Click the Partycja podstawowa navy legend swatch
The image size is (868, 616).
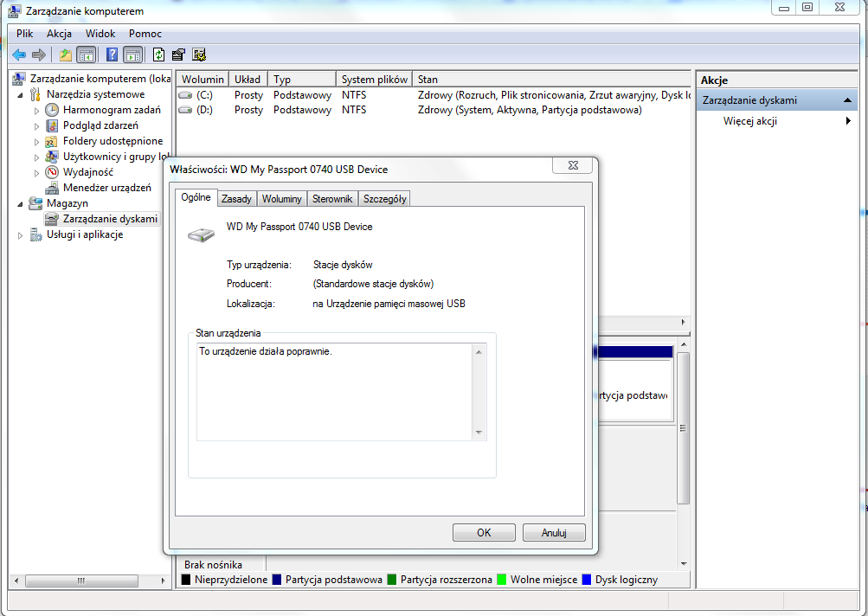277,580
